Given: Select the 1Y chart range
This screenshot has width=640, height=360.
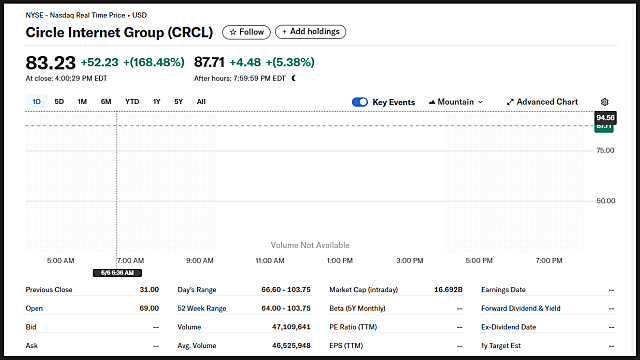Looking at the screenshot, I should tap(157, 102).
